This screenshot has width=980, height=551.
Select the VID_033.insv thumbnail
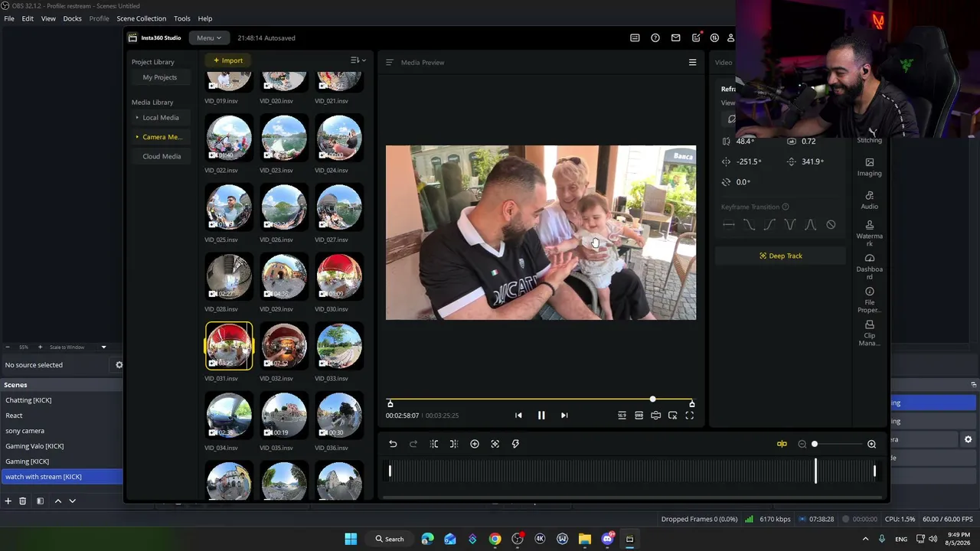tap(338, 346)
